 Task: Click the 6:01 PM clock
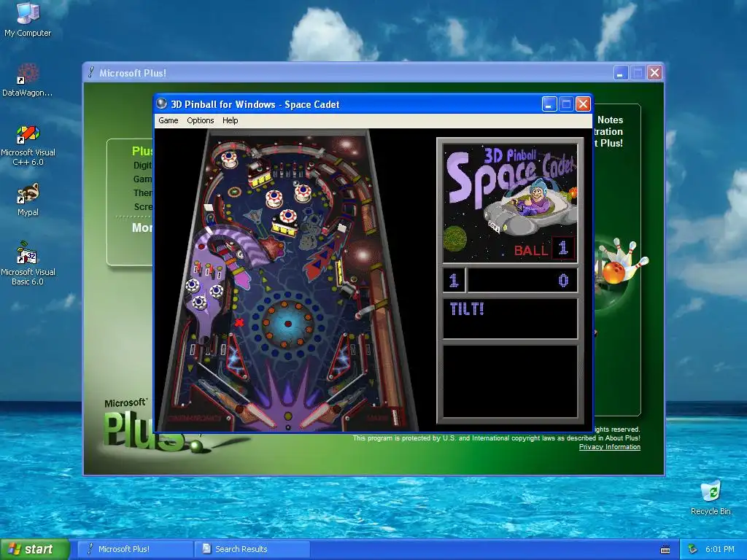click(x=720, y=549)
